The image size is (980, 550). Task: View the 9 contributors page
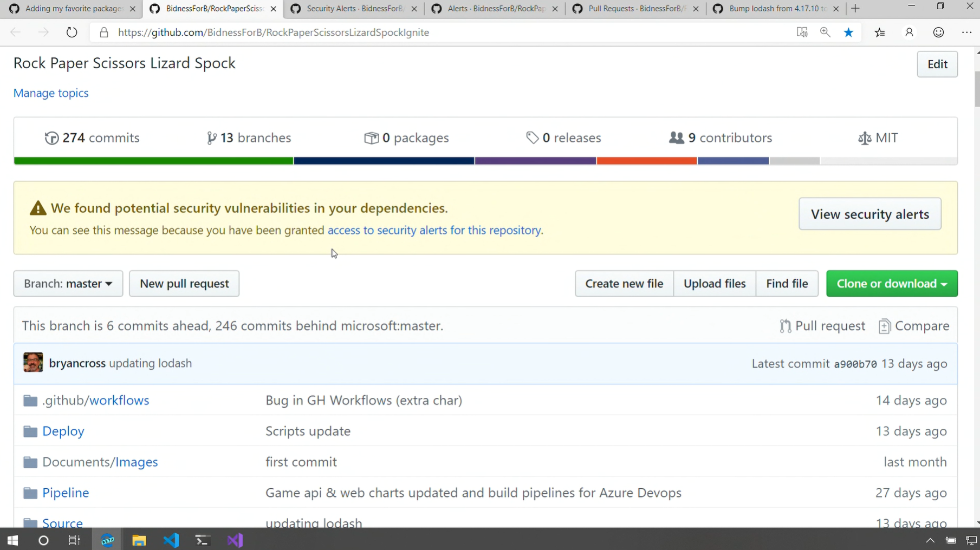point(721,138)
